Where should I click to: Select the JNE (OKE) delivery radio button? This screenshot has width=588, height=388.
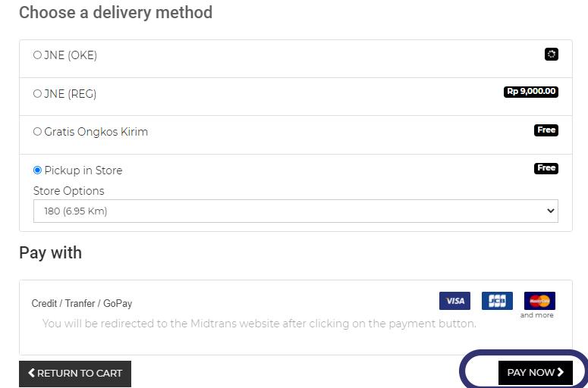tap(37, 55)
